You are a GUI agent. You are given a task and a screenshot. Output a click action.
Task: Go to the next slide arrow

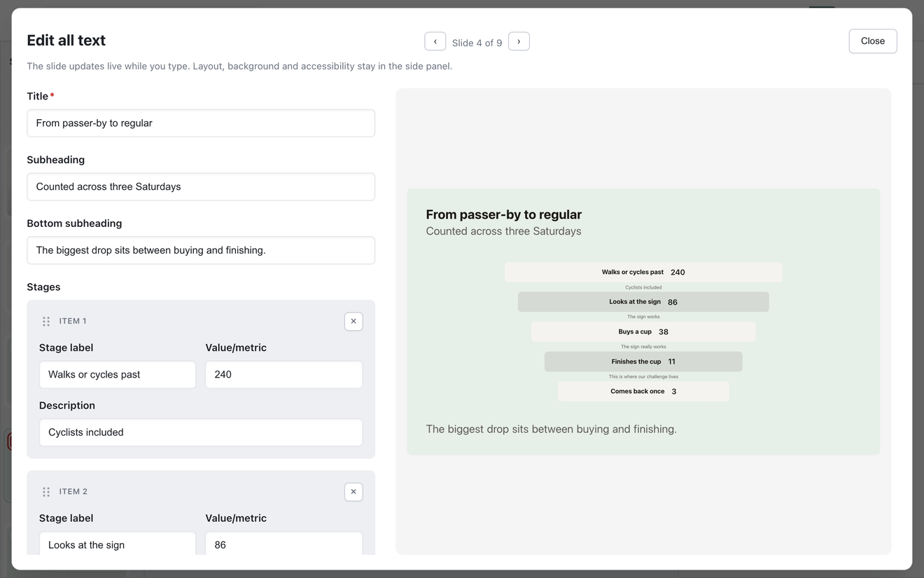tap(519, 41)
